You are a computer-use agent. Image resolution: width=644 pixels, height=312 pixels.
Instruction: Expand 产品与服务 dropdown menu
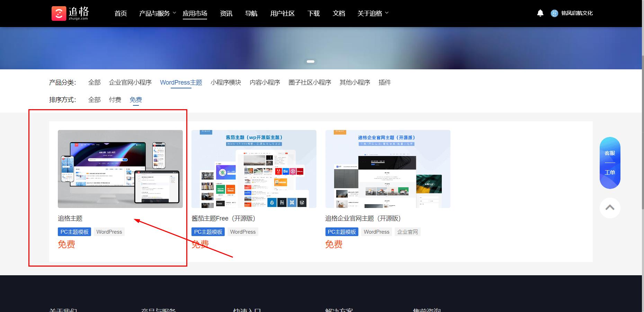coord(158,13)
